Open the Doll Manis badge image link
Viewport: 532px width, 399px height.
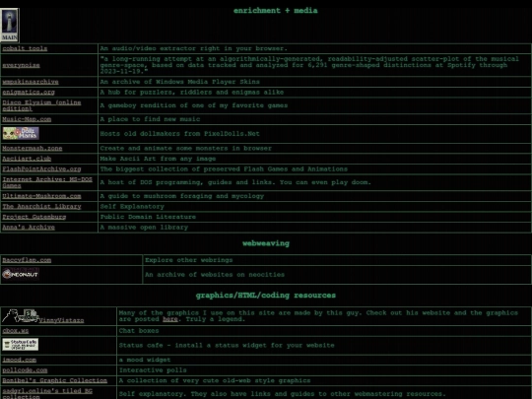point(21,133)
